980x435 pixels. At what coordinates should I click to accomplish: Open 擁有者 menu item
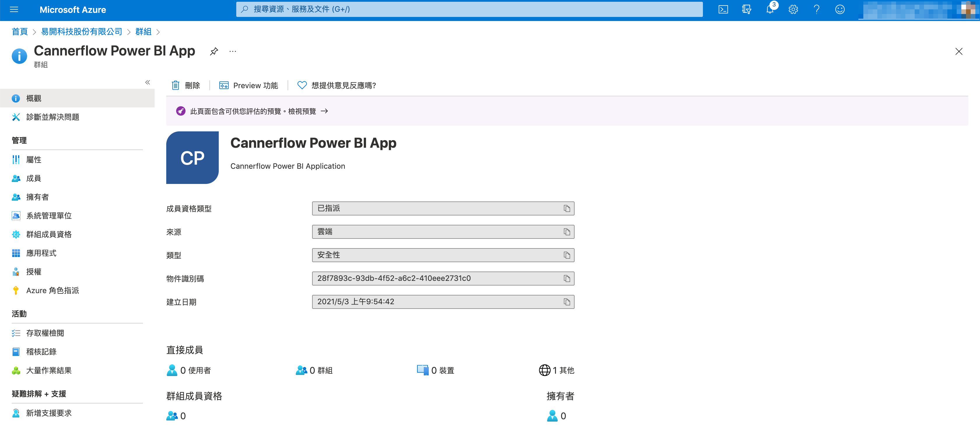click(77, 197)
